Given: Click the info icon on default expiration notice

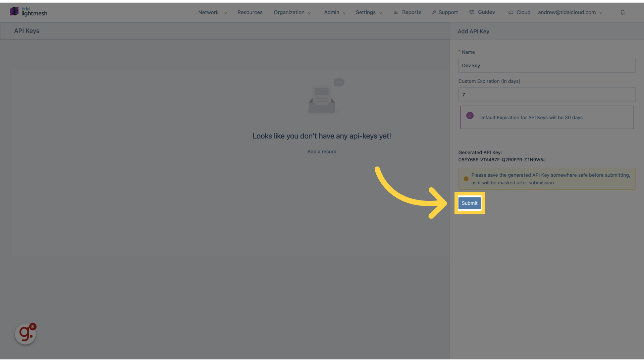Looking at the screenshot, I should point(470,116).
